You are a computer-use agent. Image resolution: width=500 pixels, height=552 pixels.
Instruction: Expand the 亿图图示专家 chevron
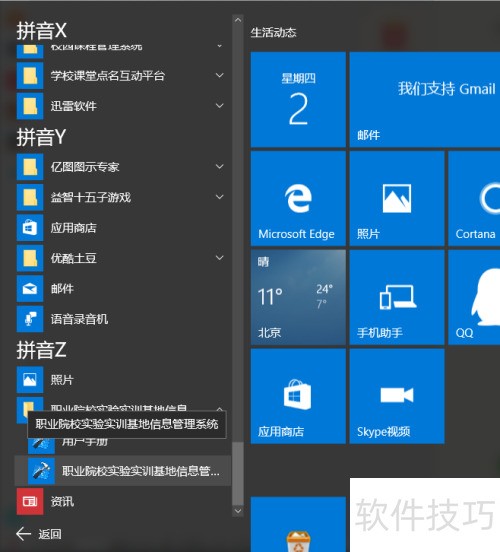point(219,167)
